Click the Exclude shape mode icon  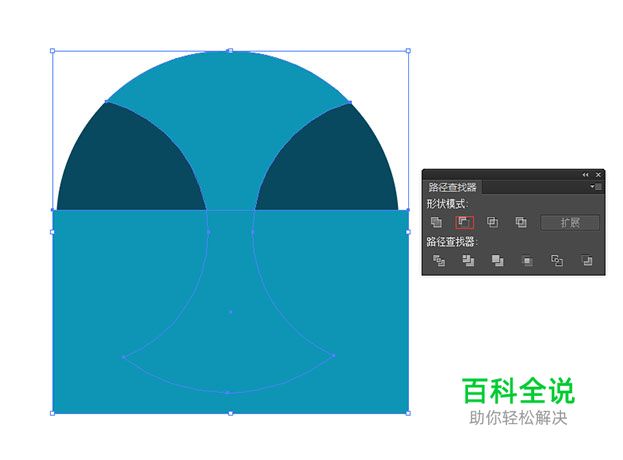tap(520, 222)
